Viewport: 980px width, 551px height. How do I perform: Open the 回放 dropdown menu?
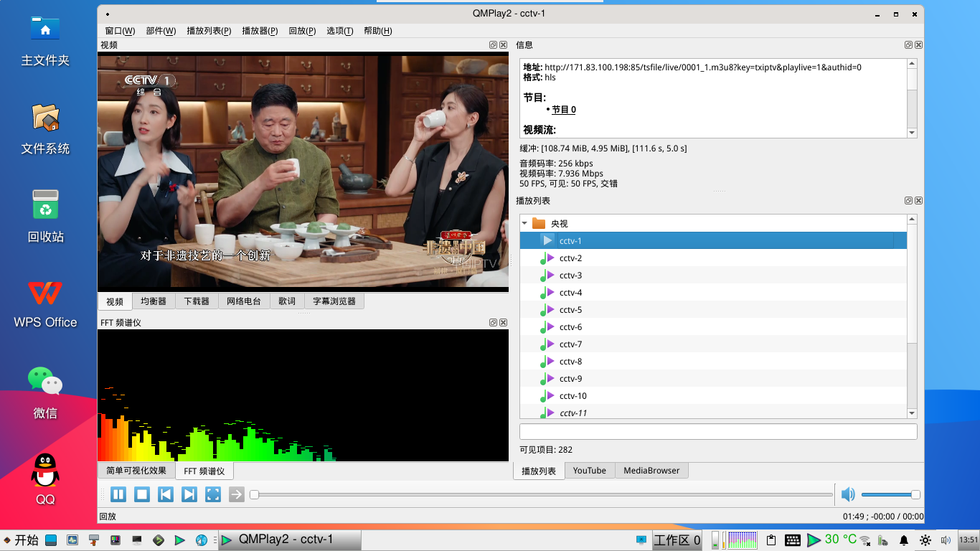[301, 31]
